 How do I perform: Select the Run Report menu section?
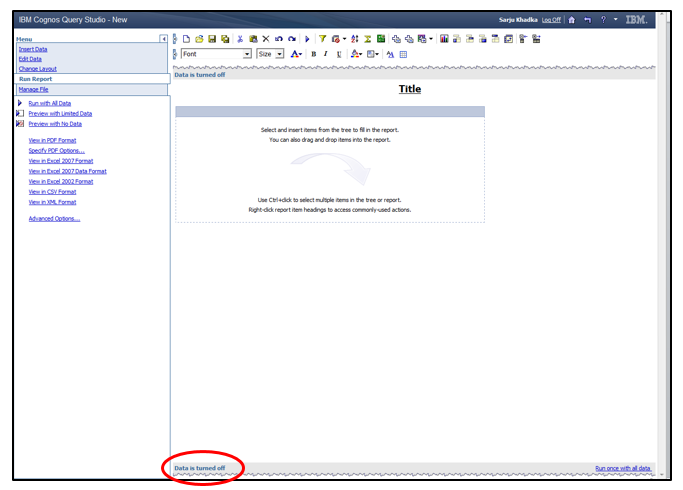(35, 79)
